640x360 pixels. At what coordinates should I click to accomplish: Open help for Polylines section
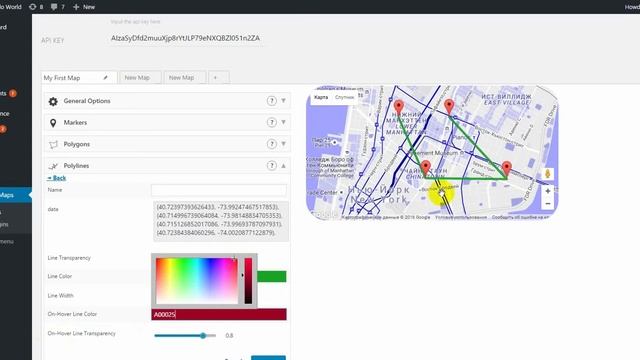point(271,166)
